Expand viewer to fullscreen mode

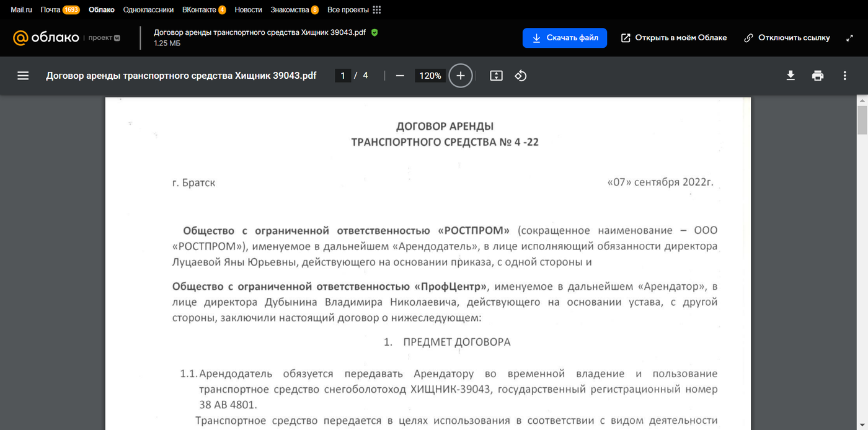pos(849,38)
